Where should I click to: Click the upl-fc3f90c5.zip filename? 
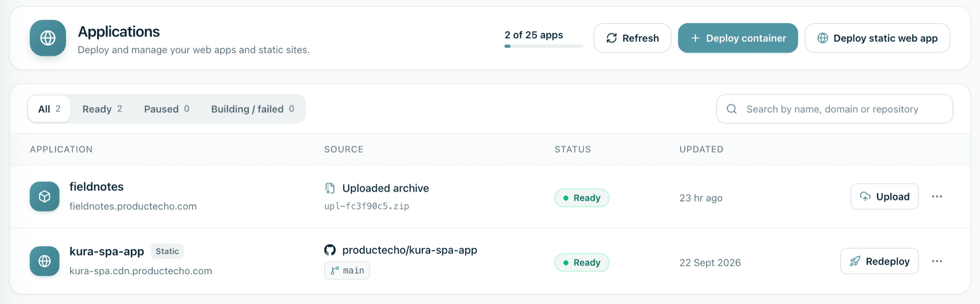[367, 206]
